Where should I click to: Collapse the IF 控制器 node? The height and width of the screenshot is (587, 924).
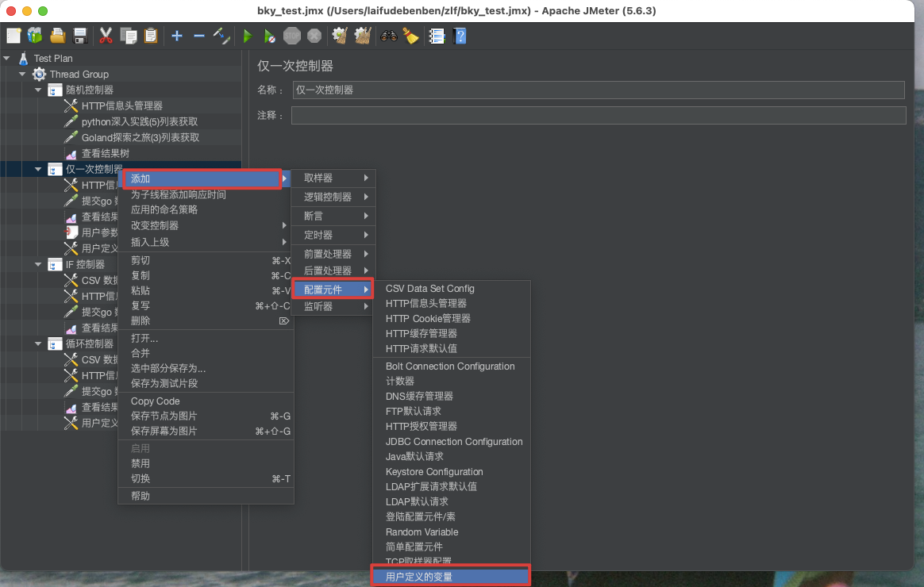(38, 265)
